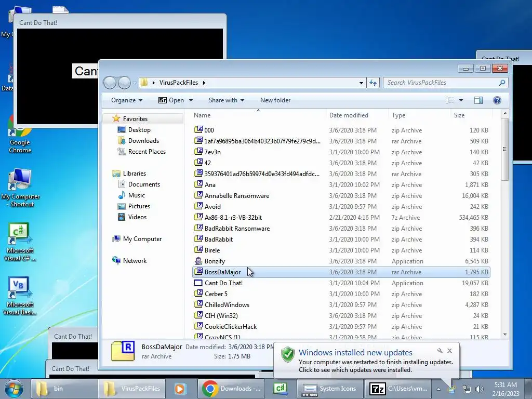Expand the Open button dropdown arrow
The image size is (532, 399).
click(191, 100)
